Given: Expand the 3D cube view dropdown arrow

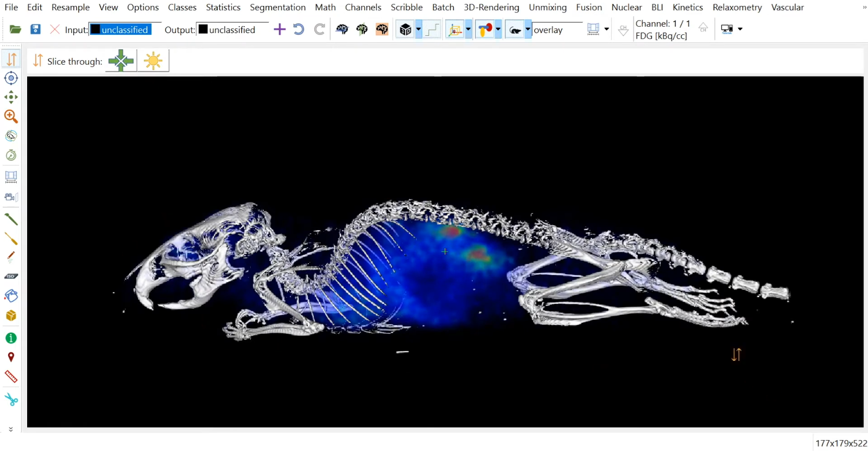Looking at the screenshot, I should pos(419,29).
